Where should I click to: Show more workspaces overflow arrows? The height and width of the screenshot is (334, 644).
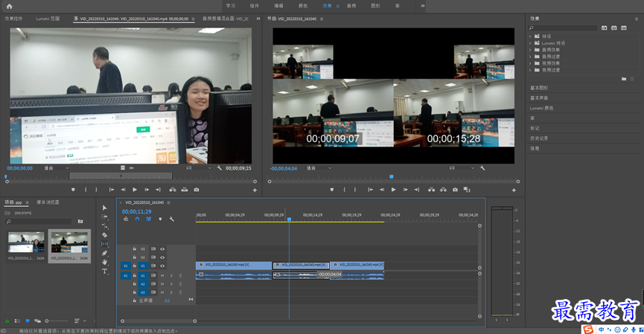423,6
